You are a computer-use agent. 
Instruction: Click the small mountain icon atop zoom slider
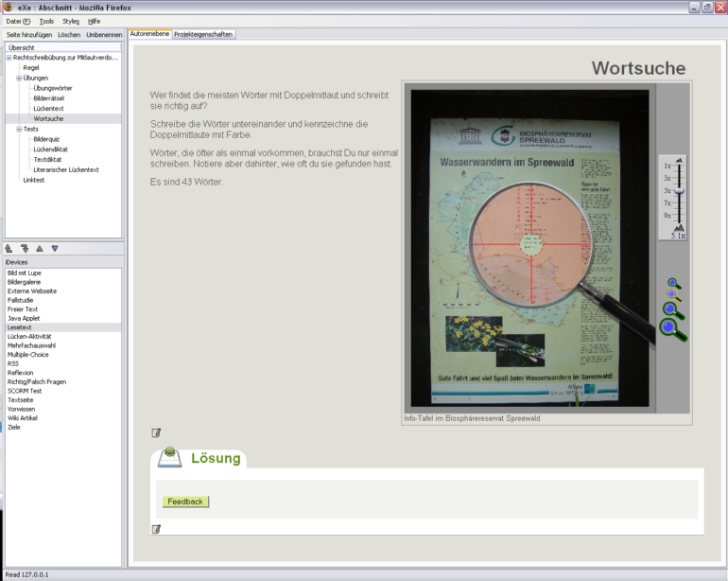click(679, 160)
